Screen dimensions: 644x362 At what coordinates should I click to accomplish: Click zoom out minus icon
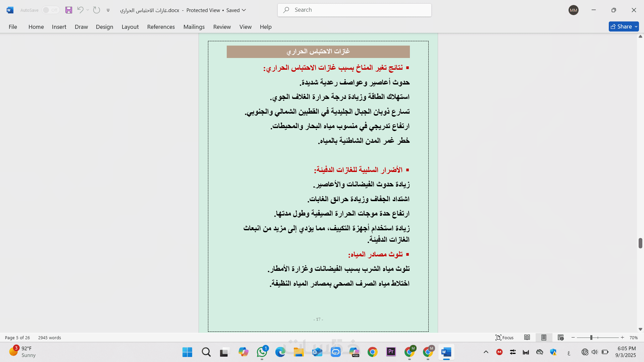(573, 338)
